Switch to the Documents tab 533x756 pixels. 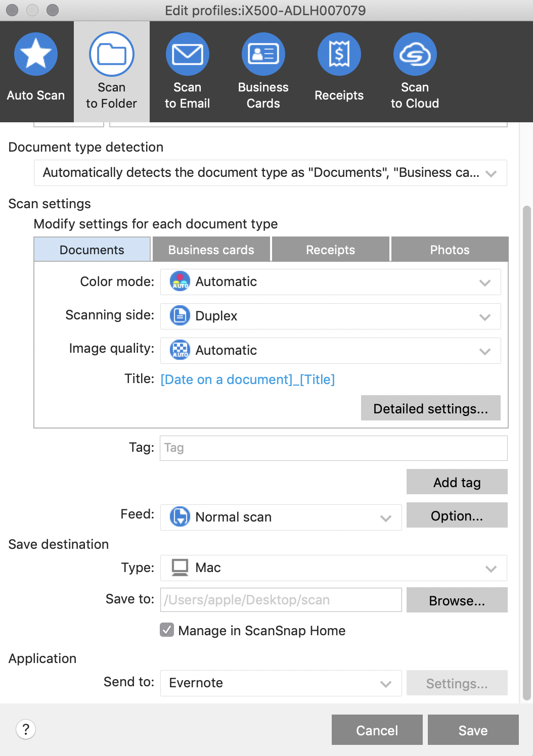click(x=92, y=250)
